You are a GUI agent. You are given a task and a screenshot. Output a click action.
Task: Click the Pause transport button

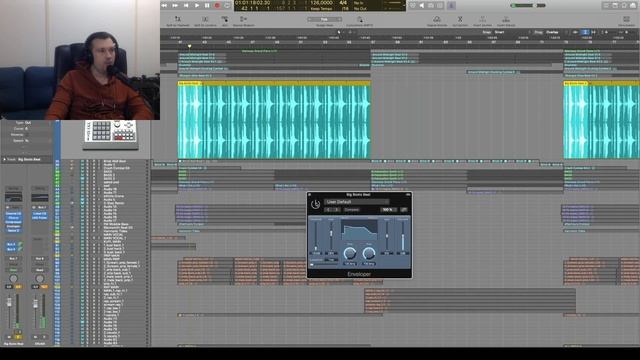tap(207, 5)
